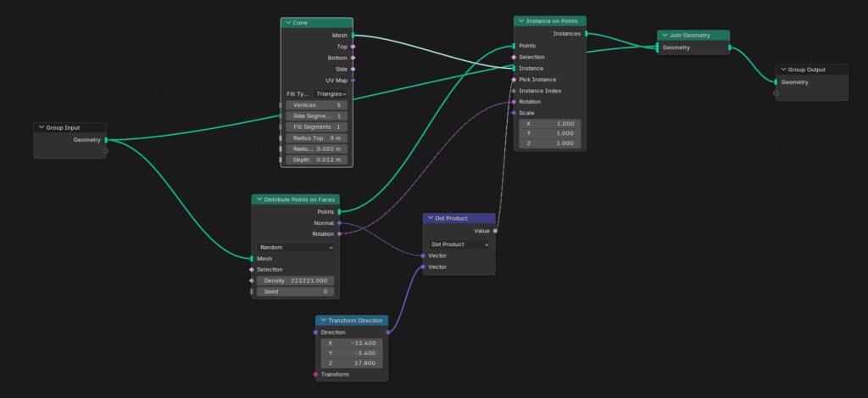This screenshot has width=868, height=398.
Task: Click the Instance on Points Selection socket
Action: (x=514, y=57)
